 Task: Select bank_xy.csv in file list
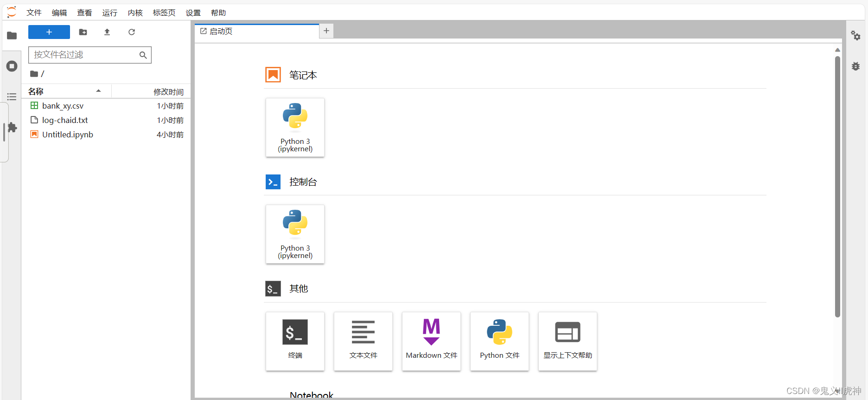pos(106,106)
